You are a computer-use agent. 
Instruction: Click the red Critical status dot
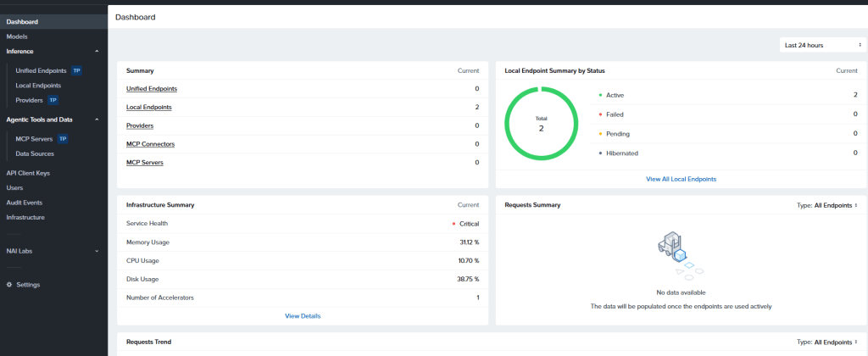tap(454, 224)
